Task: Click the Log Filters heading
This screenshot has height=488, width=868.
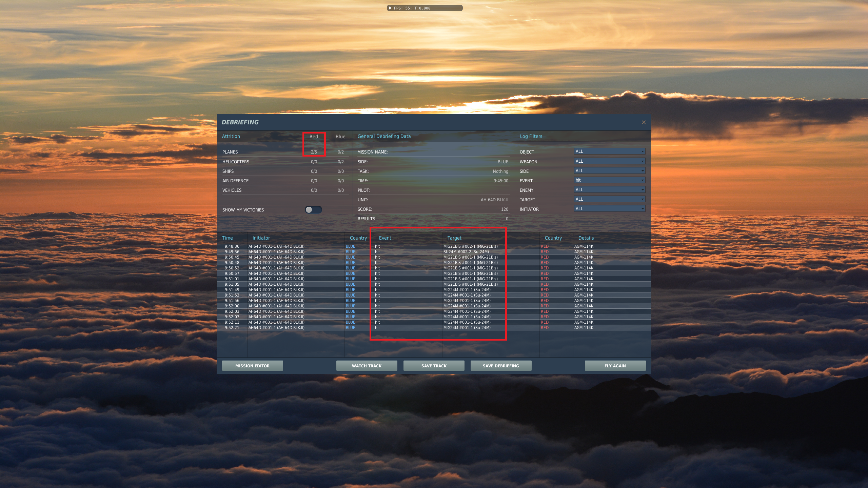Action: (531, 136)
